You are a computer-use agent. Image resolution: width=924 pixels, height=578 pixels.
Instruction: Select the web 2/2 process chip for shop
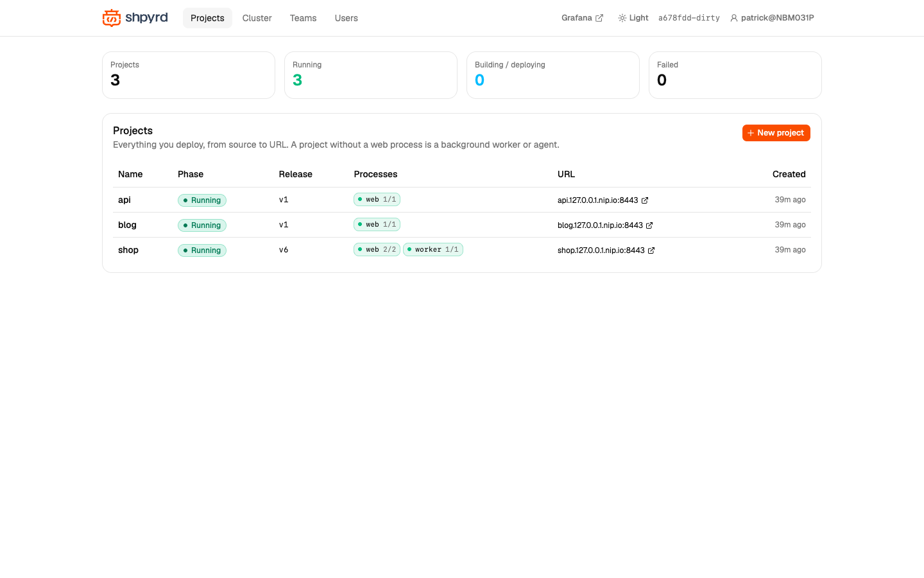point(377,250)
